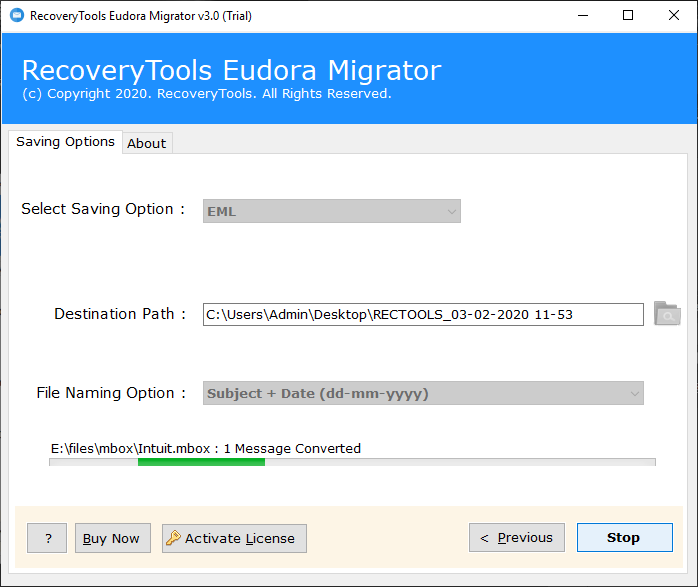Screen dimensions: 698x587
Task: Close the Eudora Migrator window
Action: [674, 16]
